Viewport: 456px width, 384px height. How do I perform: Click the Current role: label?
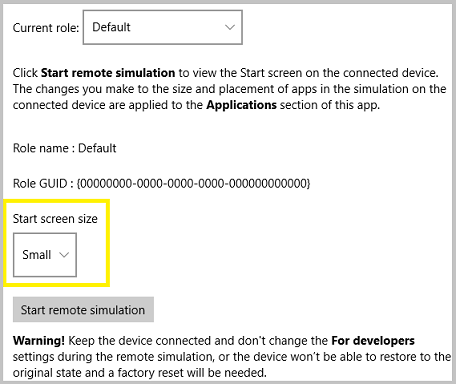[46, 28]
